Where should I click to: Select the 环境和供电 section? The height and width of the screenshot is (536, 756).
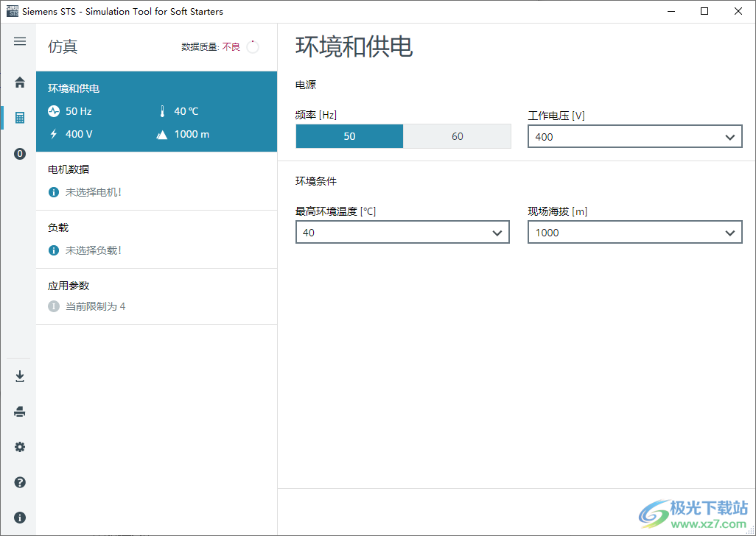(x=157, y=112)
